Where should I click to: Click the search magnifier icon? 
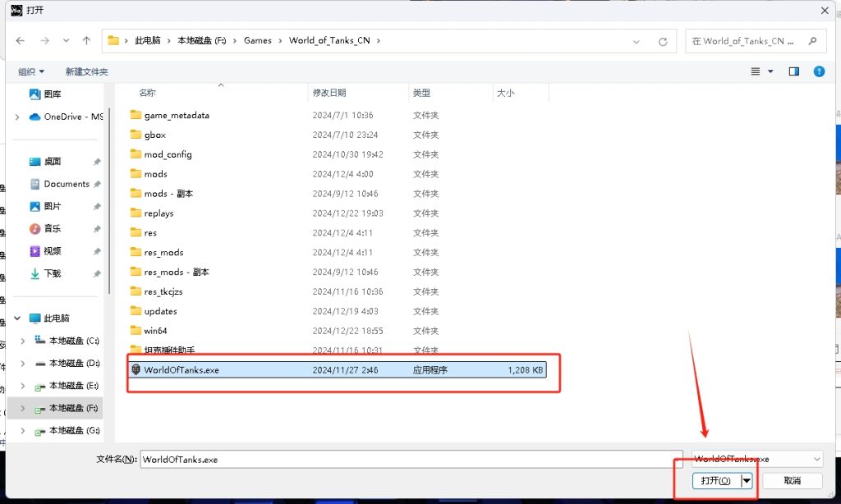[813, 41]
